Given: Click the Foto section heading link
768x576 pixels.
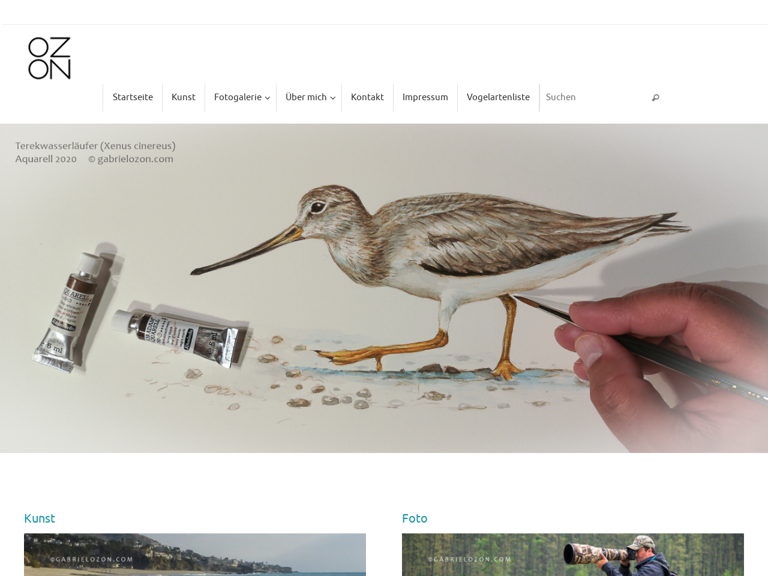Looking at the screenshot, I should click(414, 518).
